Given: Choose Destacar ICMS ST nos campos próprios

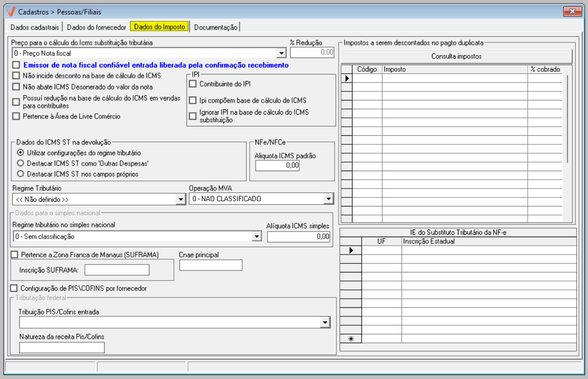Looking at the screenshot, I should pyautogui.click(x=20, y=174).
